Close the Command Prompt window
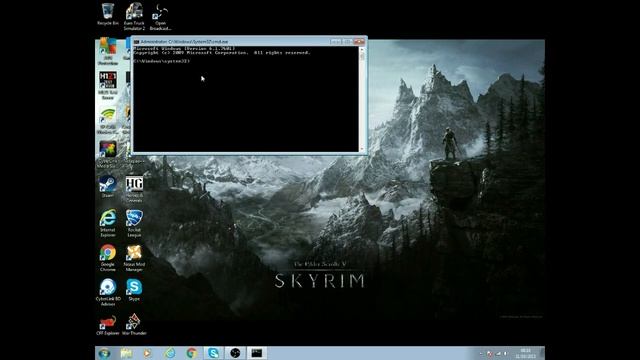The width and height of the screenshot is (640, 360). coord(359,42)
